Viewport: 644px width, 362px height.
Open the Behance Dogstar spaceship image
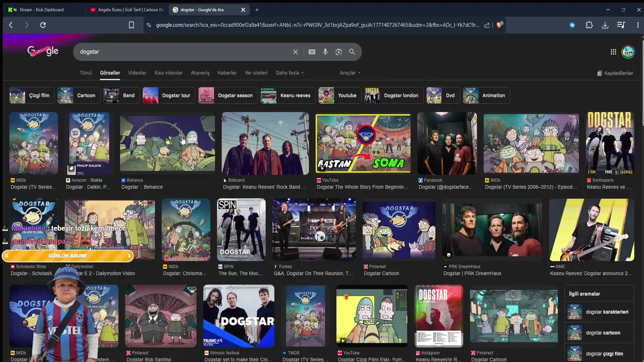[168, 143]
